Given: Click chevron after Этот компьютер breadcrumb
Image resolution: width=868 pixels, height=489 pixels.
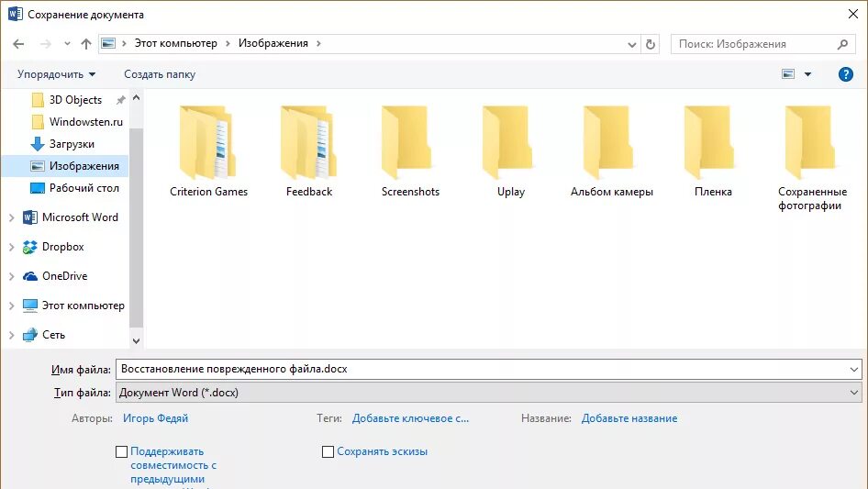Looking at the screenshot, I should pos(228,43).
